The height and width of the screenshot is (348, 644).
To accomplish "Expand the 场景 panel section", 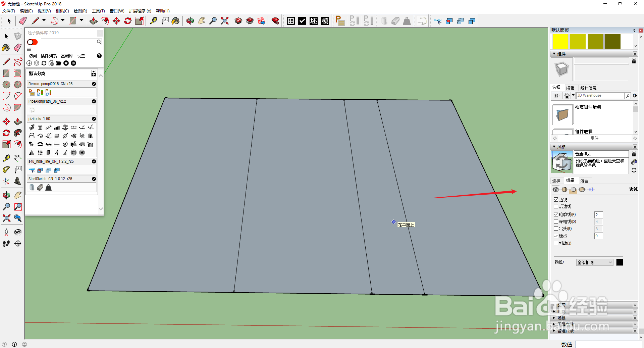I will click(554, 318).
